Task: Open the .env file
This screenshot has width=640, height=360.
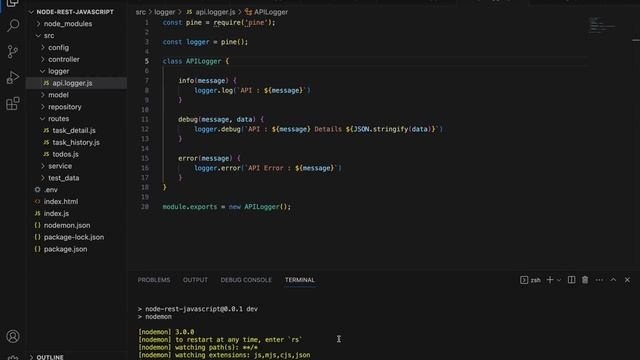Action: tap(51, 190)
